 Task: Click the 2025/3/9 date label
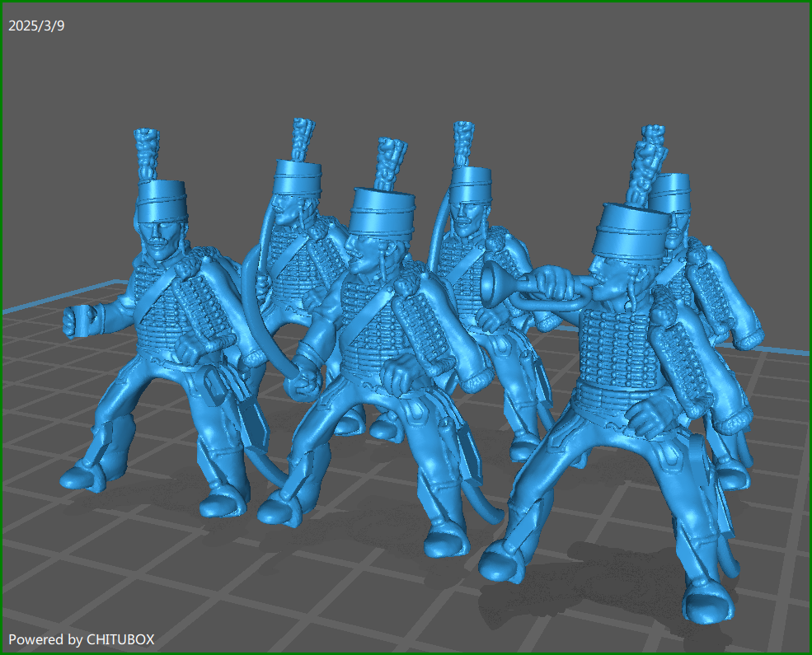(x=38, y=26)
